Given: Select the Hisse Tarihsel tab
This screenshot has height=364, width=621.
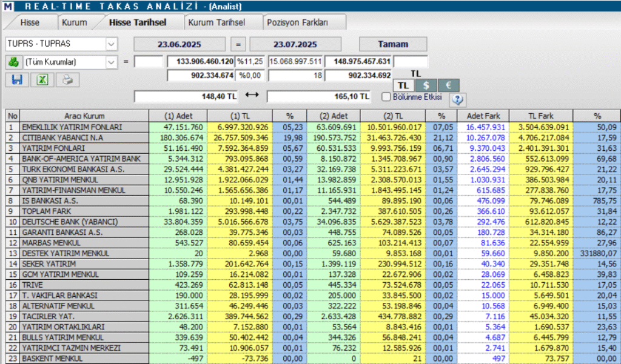Looking at the screenshot, I should [138, 22].
